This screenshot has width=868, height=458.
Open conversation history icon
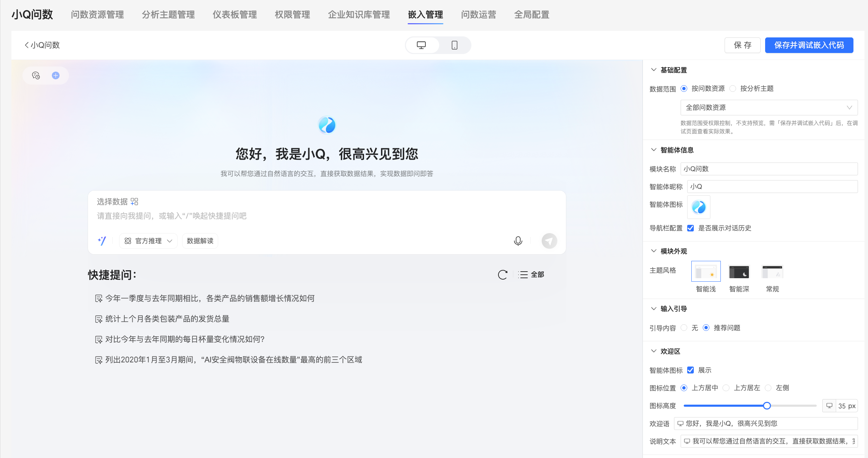coord(36,76)
